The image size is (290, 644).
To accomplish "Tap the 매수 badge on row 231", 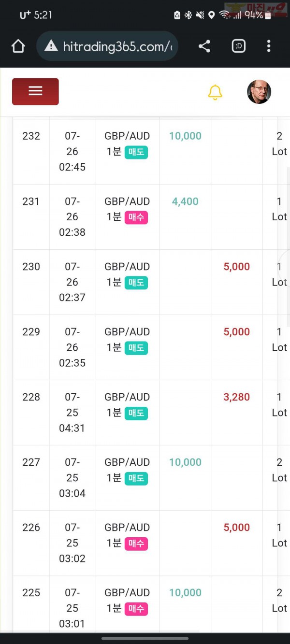I will 136,217.
